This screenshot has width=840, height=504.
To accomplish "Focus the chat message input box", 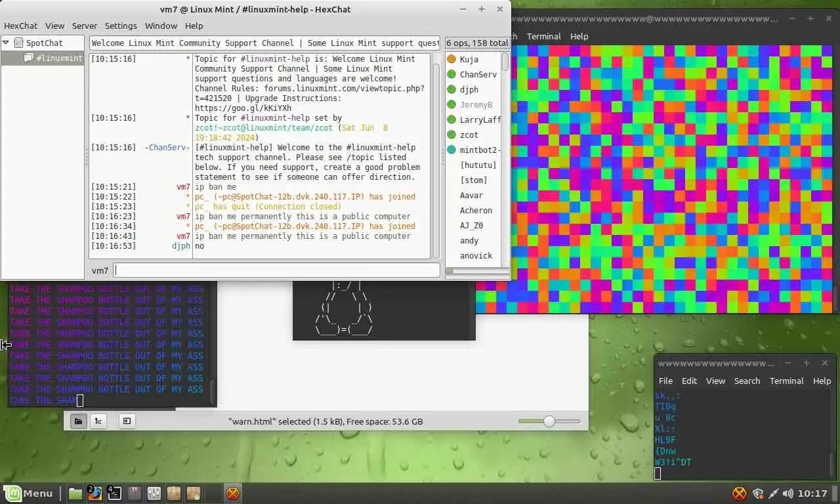I will click(x=277, y=270).
